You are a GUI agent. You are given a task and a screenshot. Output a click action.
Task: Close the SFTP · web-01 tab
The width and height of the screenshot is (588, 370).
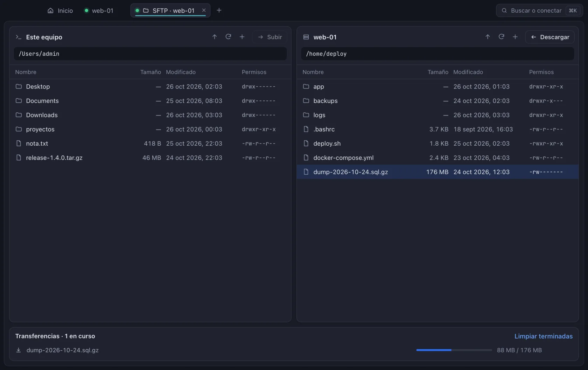[204, 11]
